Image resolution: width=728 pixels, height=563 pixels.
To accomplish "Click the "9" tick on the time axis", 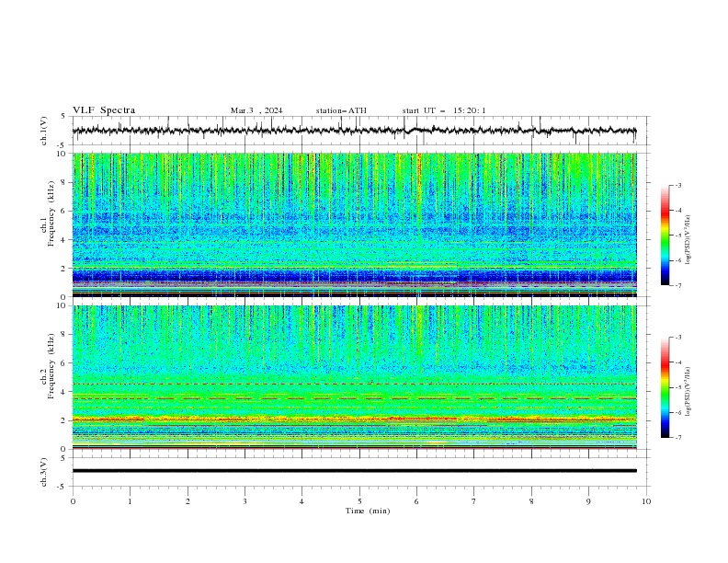I will (x=588, y=501).
